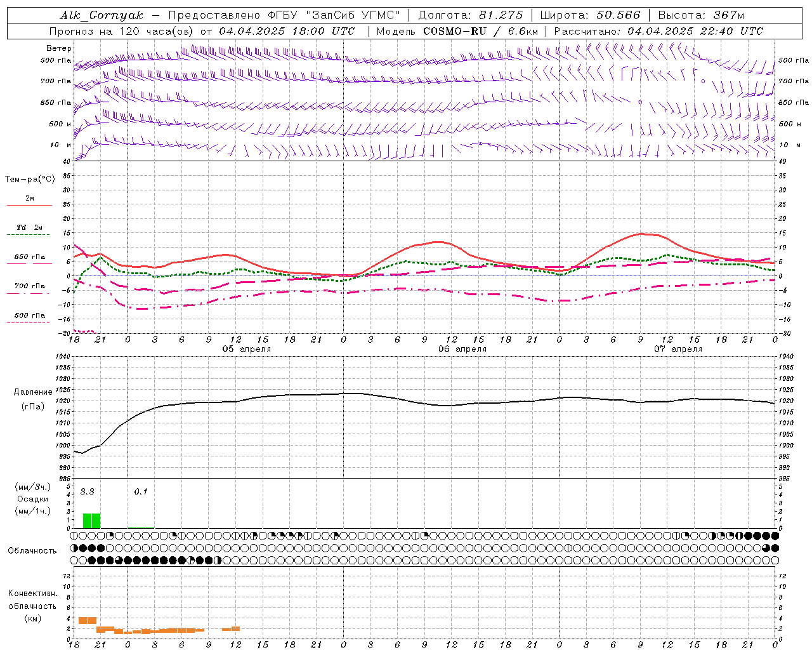Click the 'Облачность' cloud cover label
This screenshot has height=650, width=812.
click(32, 551)
